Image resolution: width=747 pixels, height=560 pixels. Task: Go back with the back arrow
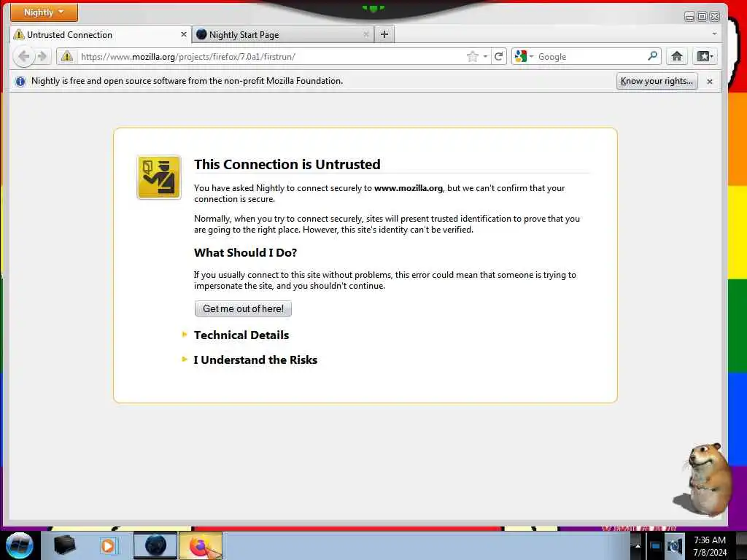click(23, 57)
